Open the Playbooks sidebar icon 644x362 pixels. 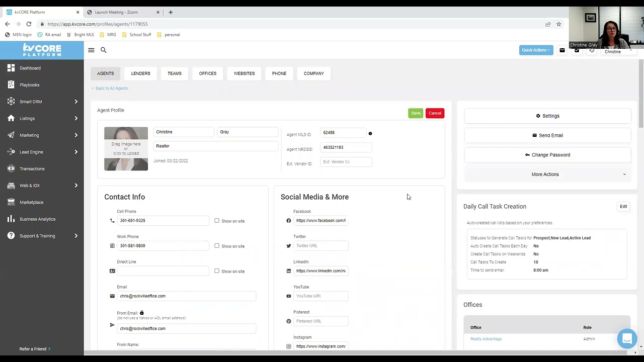11,85
